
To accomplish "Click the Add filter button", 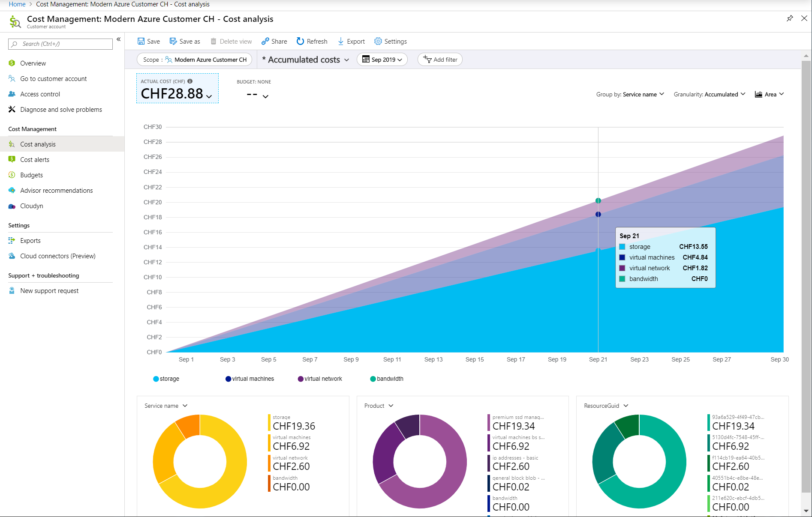I will pyautogui.click(x=440, y=60).
